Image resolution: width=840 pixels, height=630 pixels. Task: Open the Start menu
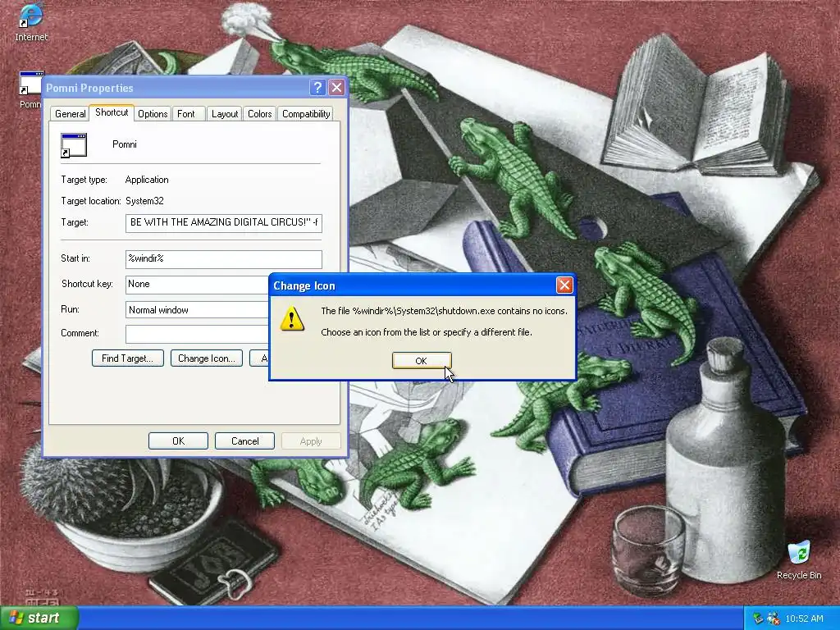point(39,618)
